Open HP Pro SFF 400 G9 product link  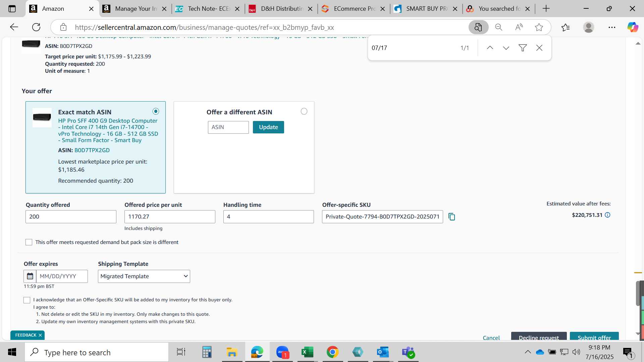point(108,130)
